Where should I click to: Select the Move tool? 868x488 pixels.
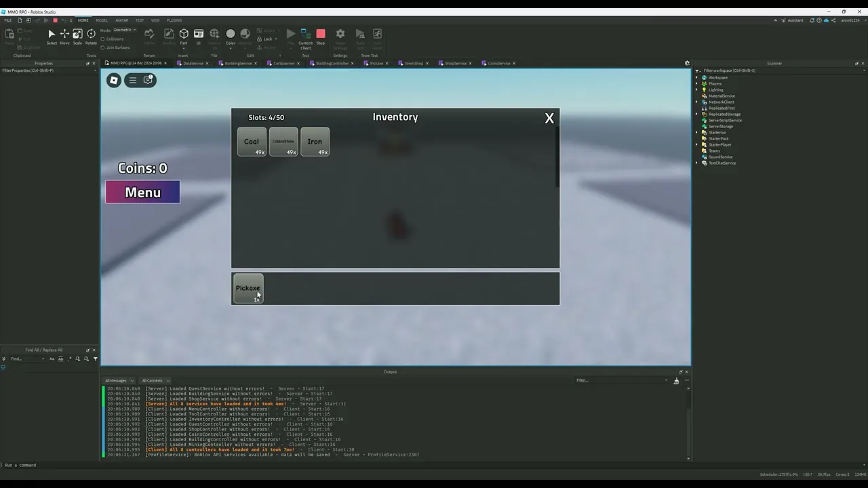point(64,37)
